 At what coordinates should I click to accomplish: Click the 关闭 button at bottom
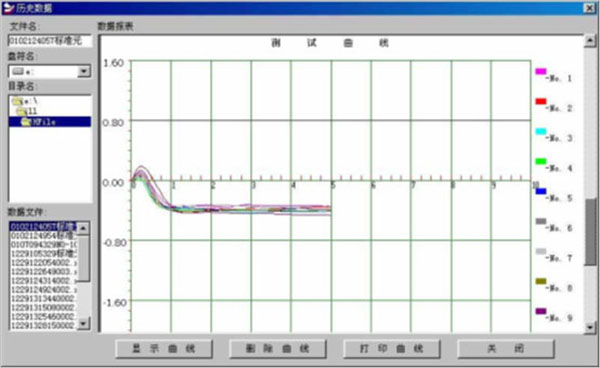(505, 348)
